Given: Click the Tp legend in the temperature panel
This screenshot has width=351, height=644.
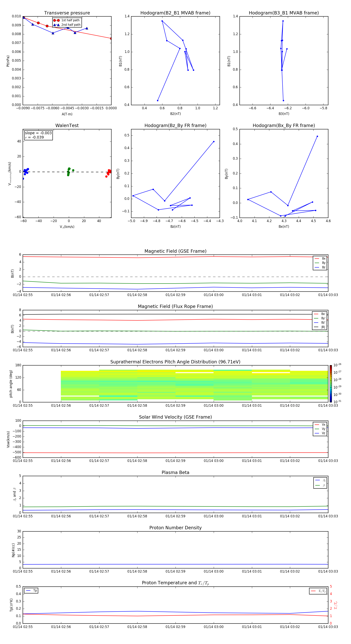Looking at the screenshot, I should pos(31,591).
